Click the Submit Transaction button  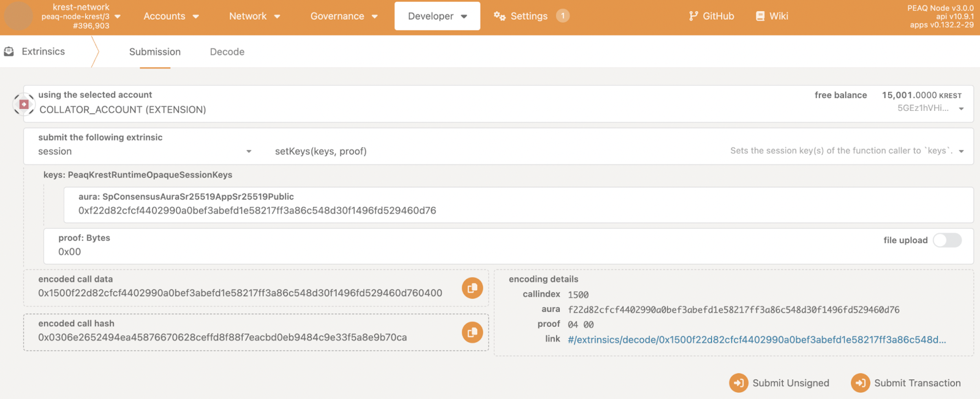pyautogui.click(x=906, y=383)
